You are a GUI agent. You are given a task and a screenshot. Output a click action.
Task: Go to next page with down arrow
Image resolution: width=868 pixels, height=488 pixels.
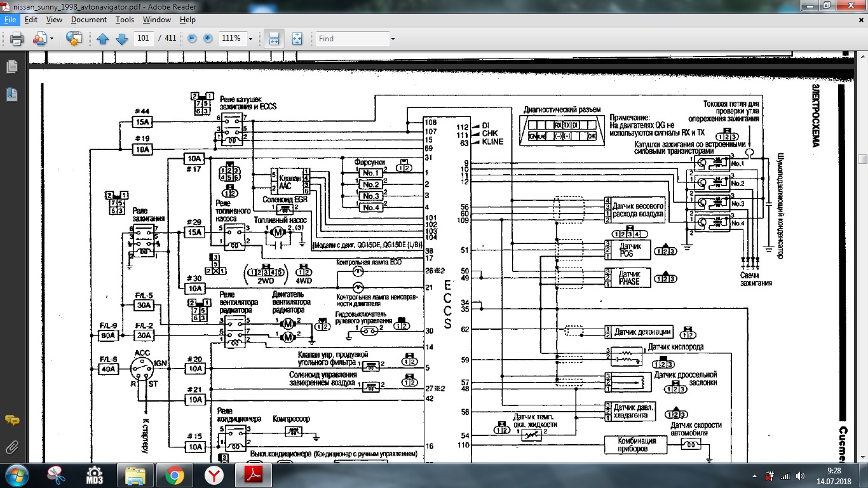click(121, 39)
